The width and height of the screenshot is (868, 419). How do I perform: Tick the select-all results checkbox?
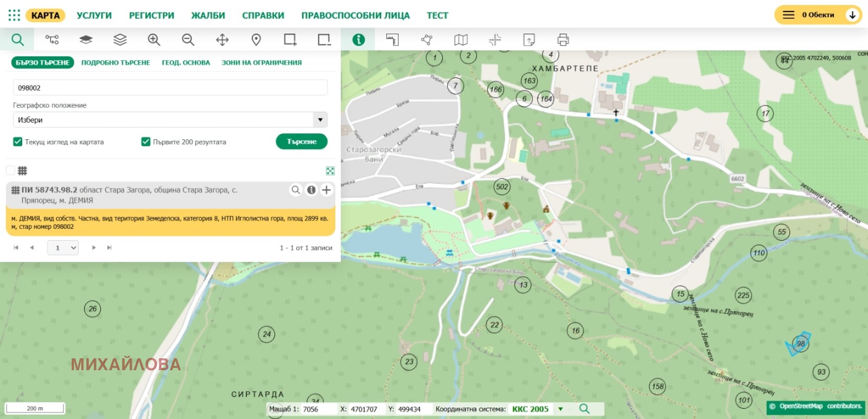[10, 171]
